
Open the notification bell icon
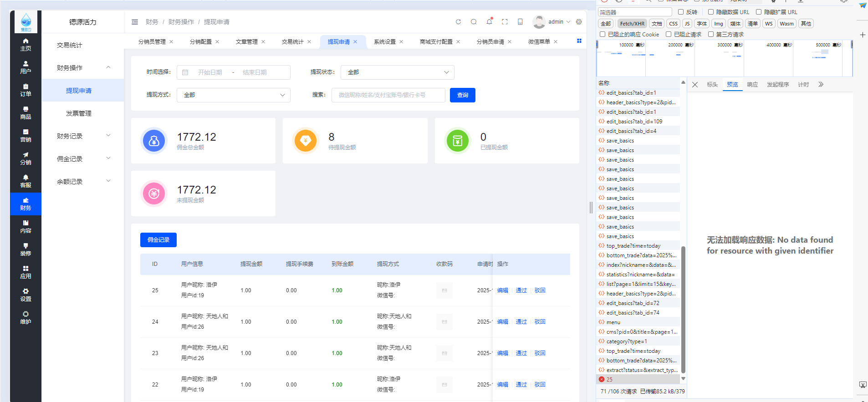[489, 22]
